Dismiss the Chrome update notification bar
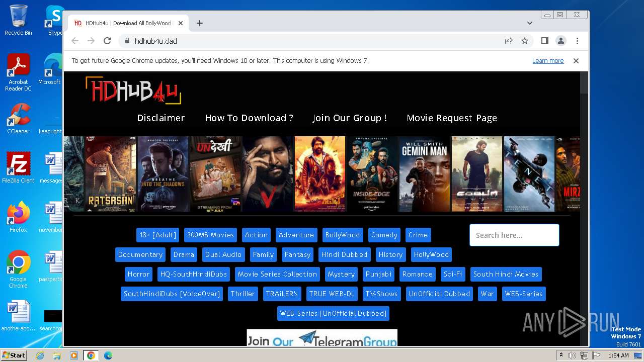Viewport: 644px width, 362px height. 576,60
